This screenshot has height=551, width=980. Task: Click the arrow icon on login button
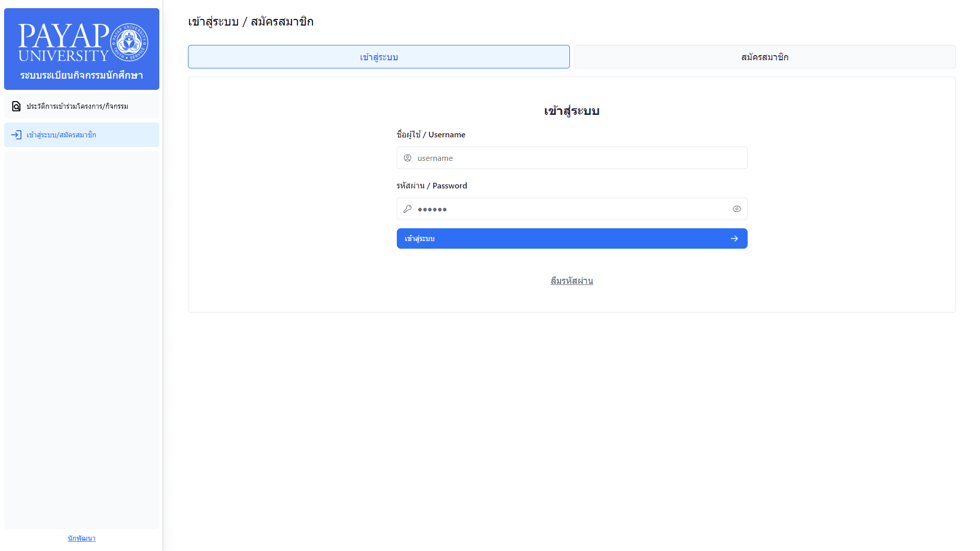point(734,238)
